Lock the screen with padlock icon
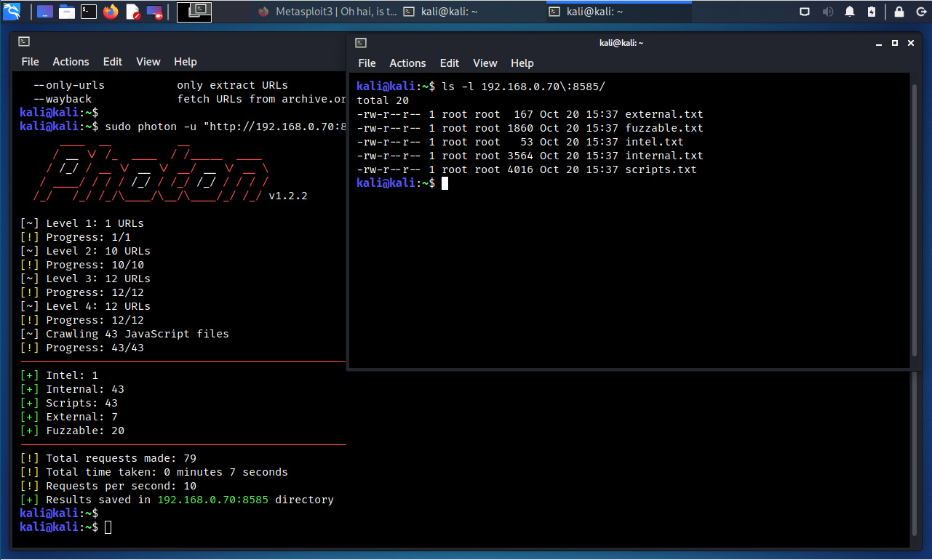The image size is (932, 560). pos(899,12)
